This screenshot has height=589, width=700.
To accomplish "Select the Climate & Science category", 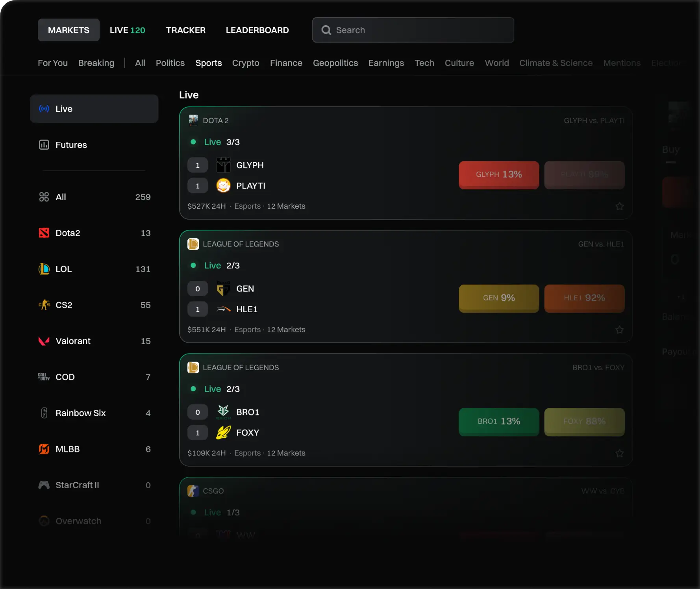I will point(556,63).
